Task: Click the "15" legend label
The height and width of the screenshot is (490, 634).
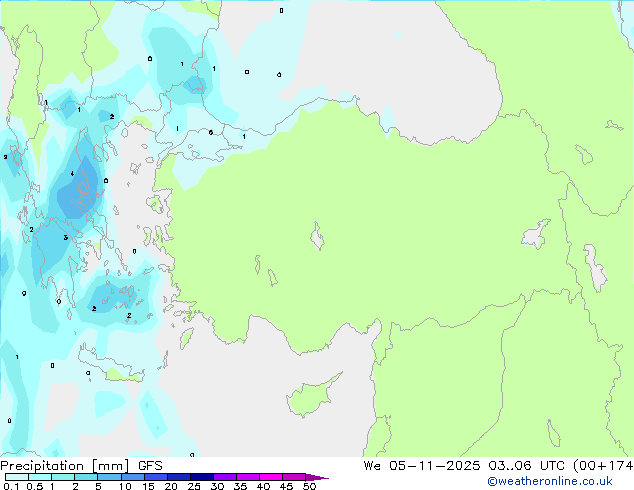Action: pyautogui.click(x=148, y=486)
